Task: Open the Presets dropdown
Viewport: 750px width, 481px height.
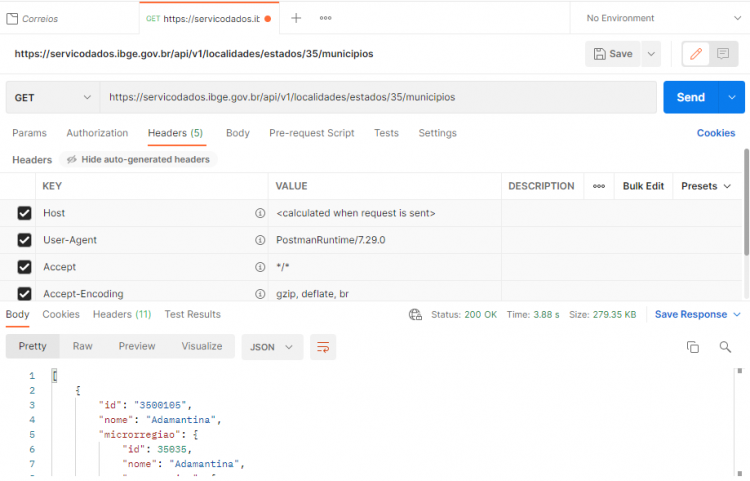Action: tap(706, 186)
